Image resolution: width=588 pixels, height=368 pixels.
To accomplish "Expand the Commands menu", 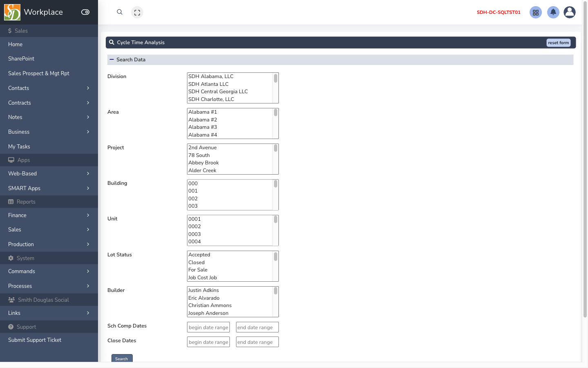I will pyautogui.click(x=49, y=271).
